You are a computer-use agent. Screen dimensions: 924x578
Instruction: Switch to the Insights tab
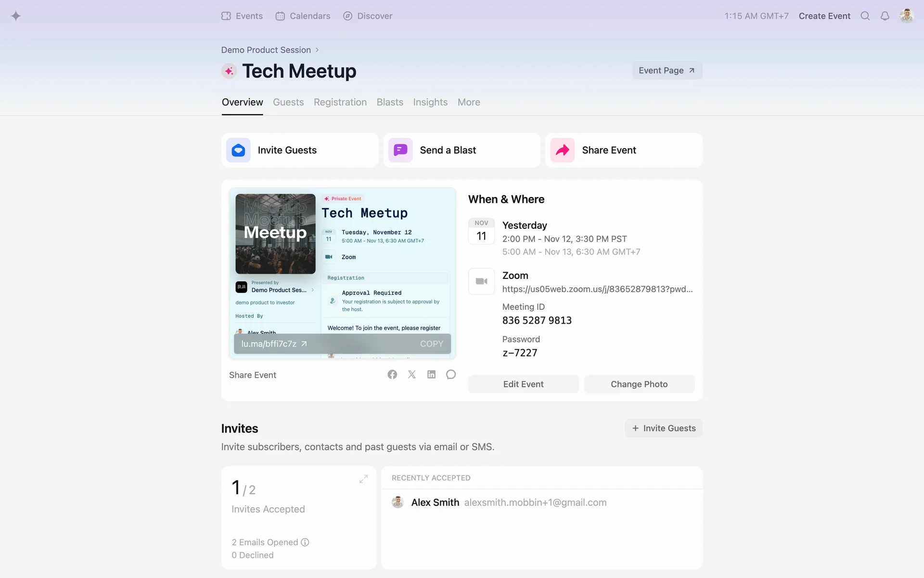[430, 102]
